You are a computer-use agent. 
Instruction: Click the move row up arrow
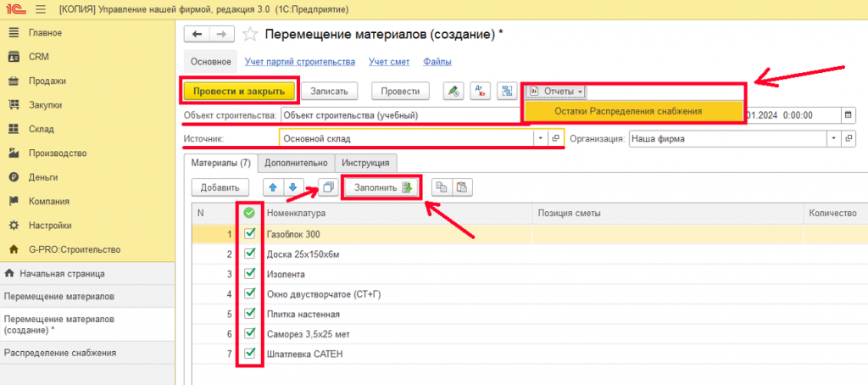tap(275, 187)
